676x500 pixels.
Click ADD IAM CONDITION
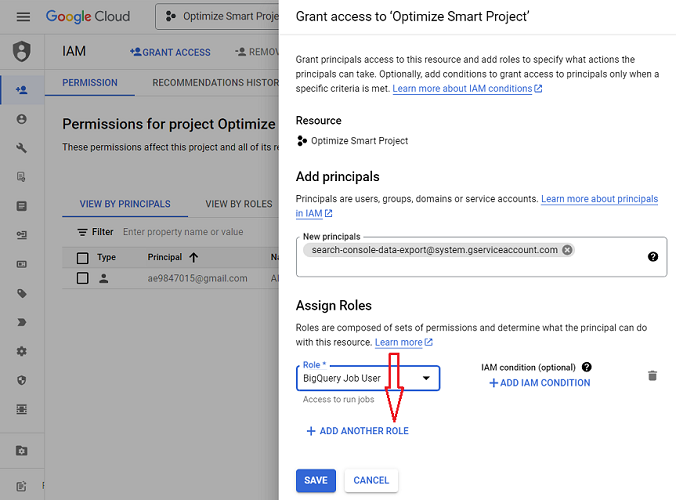540,383
